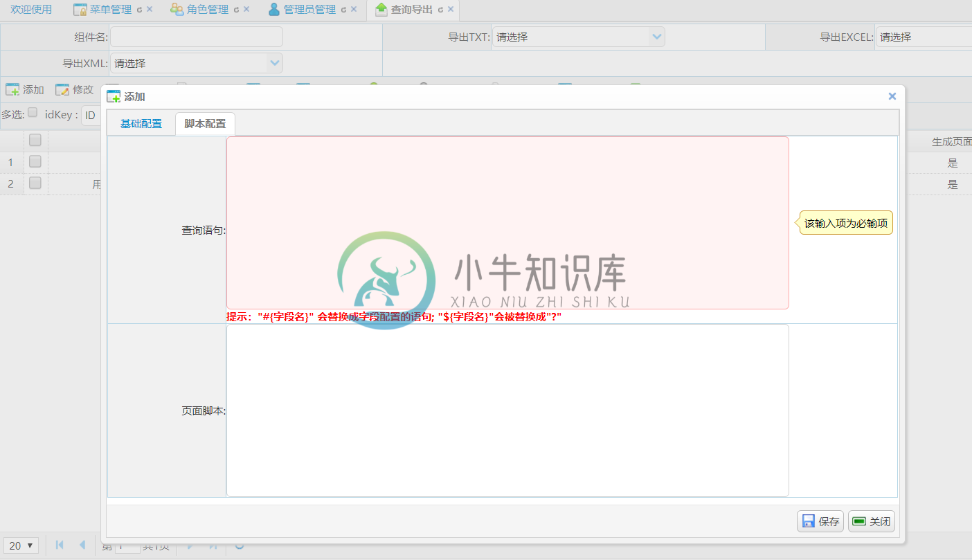Click the 角色管理 tab icon
Image resolution: width=972 pixels, height=560 pixels.
point(177,10)
